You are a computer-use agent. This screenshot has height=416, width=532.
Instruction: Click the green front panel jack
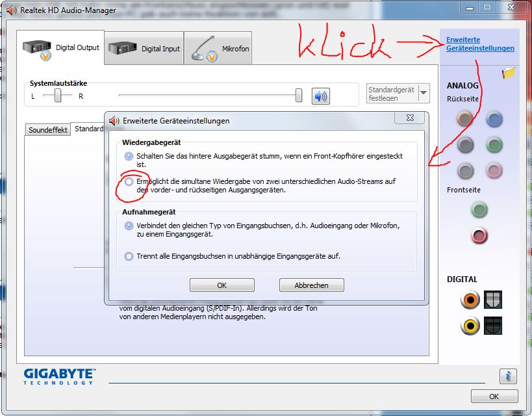tap(479, 210)
